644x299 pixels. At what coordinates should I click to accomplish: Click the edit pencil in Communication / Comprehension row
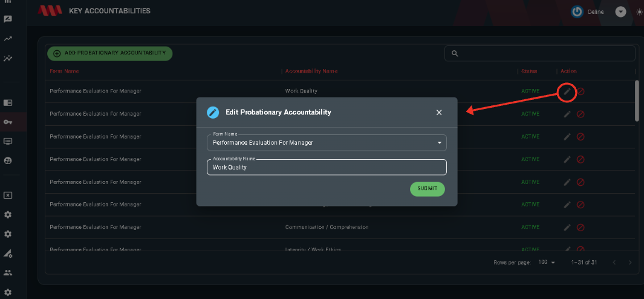[x=567, y=227]
